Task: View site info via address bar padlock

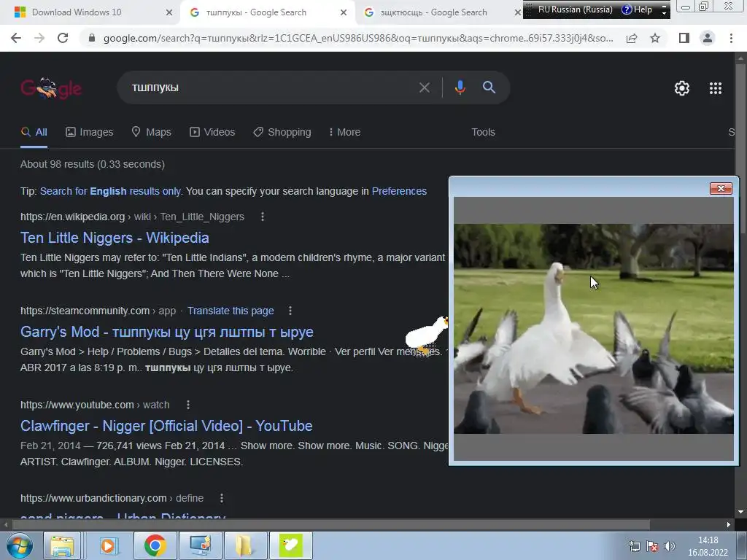Action: click(x=92, y=38)
